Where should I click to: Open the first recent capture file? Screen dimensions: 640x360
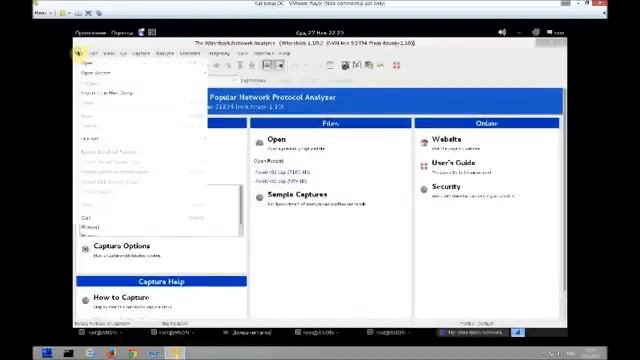[x=282, y=172]
